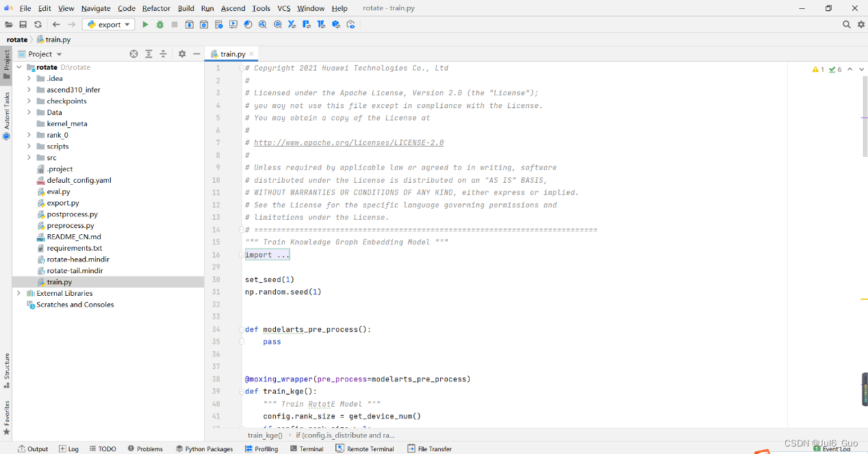Open the TODO tool window
The image size is (868, 454).
[103, 449]
